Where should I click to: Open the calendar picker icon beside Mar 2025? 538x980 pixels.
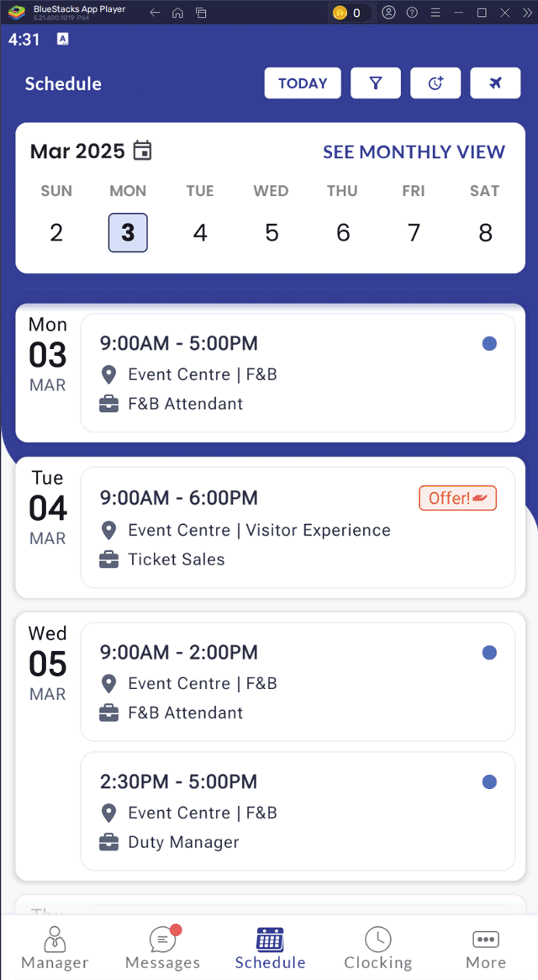pos(143,151)
